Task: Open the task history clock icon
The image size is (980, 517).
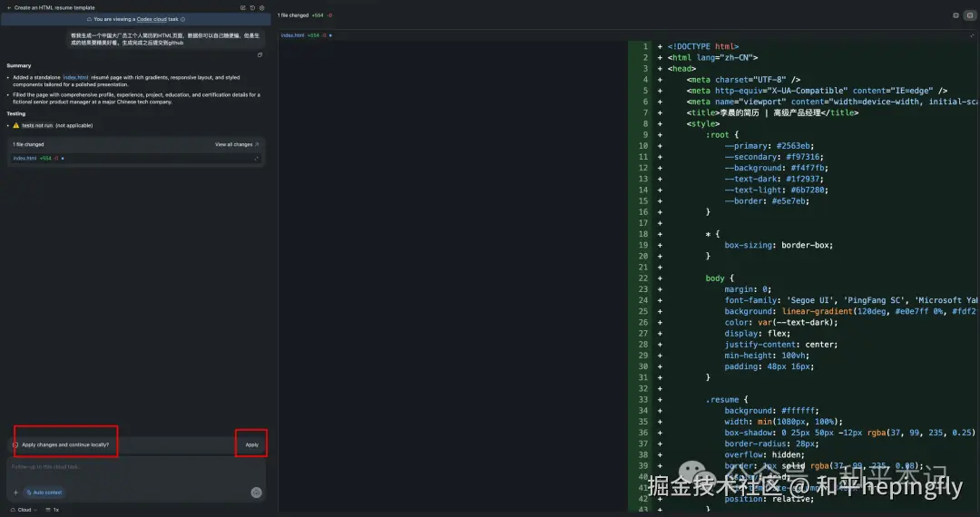Action: click(x=252, y=8)
